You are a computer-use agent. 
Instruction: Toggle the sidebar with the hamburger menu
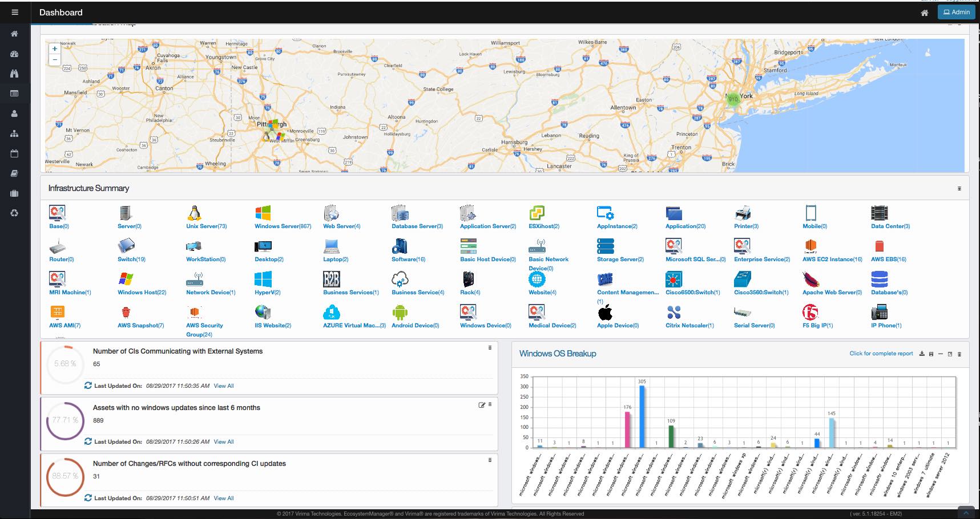[14, 12]
